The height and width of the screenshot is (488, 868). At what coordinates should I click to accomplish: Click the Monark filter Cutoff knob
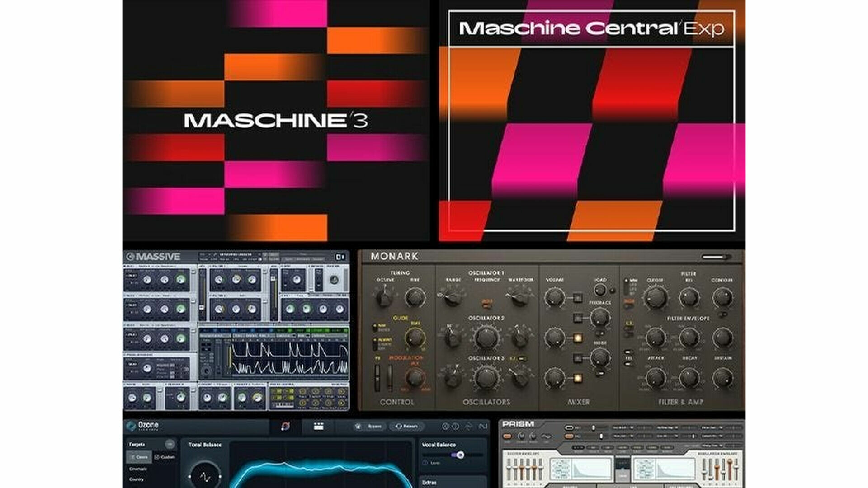(x=656, y=298)
